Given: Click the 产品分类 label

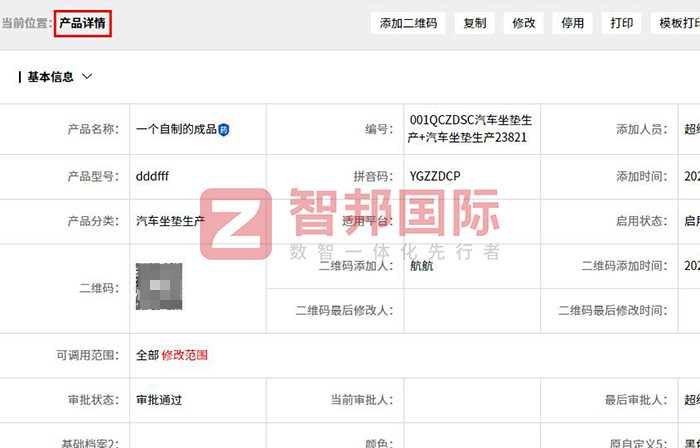Looking at the screenshot, I should pyautogui.click(x=93, y=221).
